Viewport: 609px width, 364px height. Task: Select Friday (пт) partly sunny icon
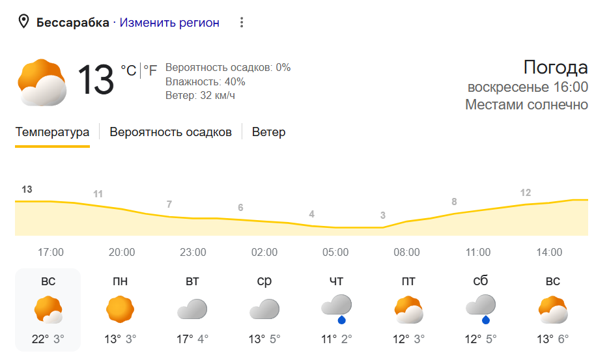tap(408, 309)
